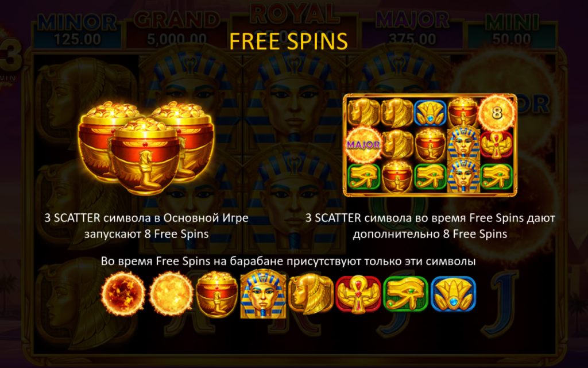Screen dimensions: 588x368
Task: Click text about additional 8 Free Spins
Action: pyautogui.click(x=430, y=225)
